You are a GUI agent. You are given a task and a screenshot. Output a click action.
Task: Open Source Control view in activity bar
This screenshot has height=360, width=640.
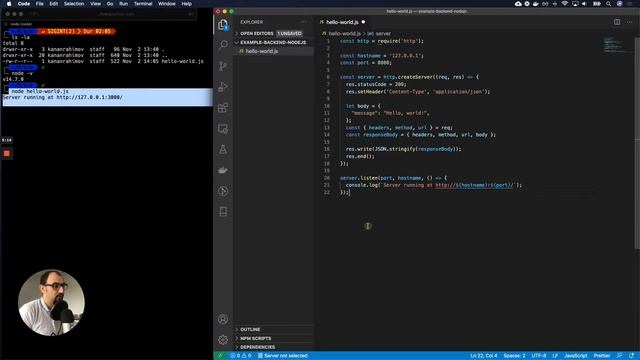[223, 66]
